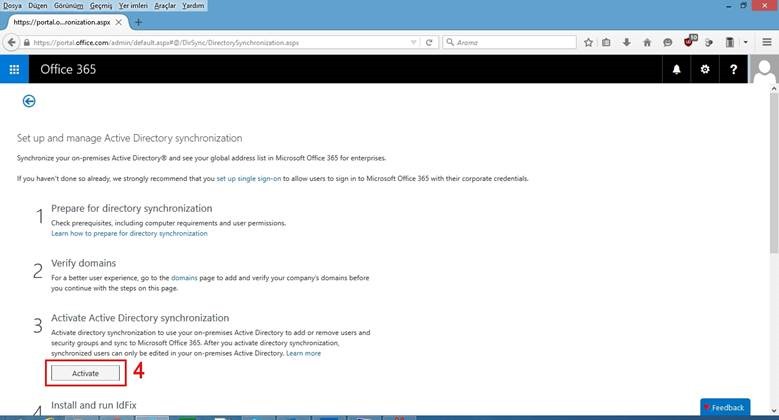
Task: Open the Araçlar menu
Action: (x=165, y=5)
